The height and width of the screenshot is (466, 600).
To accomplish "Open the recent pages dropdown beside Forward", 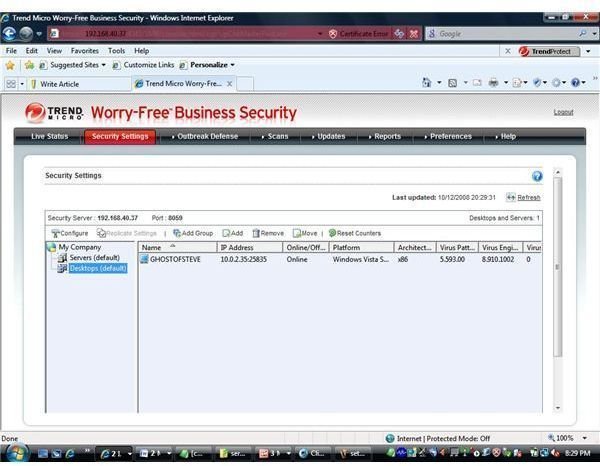I will pos(39,34).
